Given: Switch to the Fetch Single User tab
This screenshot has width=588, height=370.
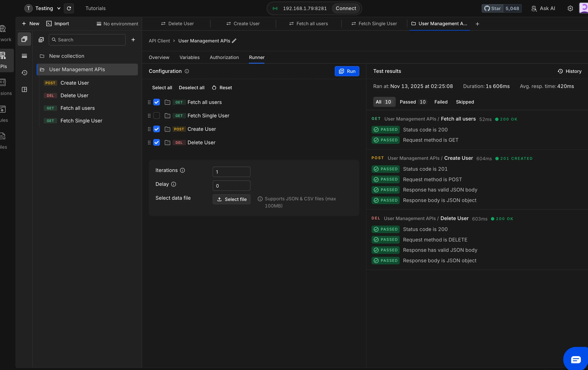Looking at the screenshot, I should [x=374, y=24].
